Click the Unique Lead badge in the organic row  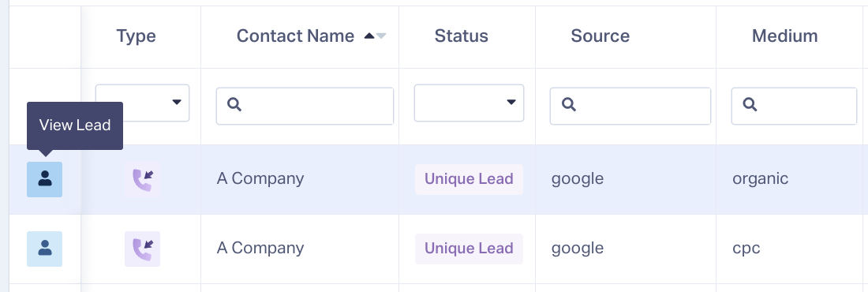(469, 179)
